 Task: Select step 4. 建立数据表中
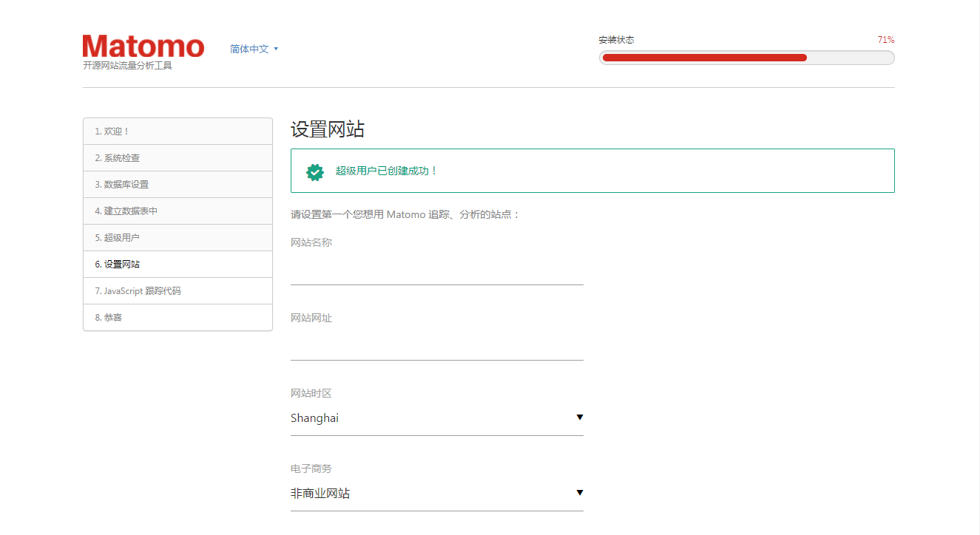click(178, 211)
